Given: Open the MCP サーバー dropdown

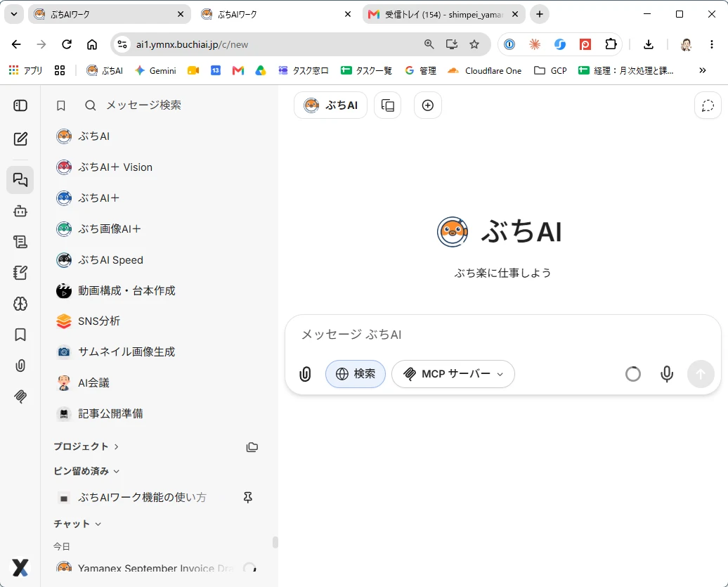Looking at the screenshot, I should click(x=453, y=374).
